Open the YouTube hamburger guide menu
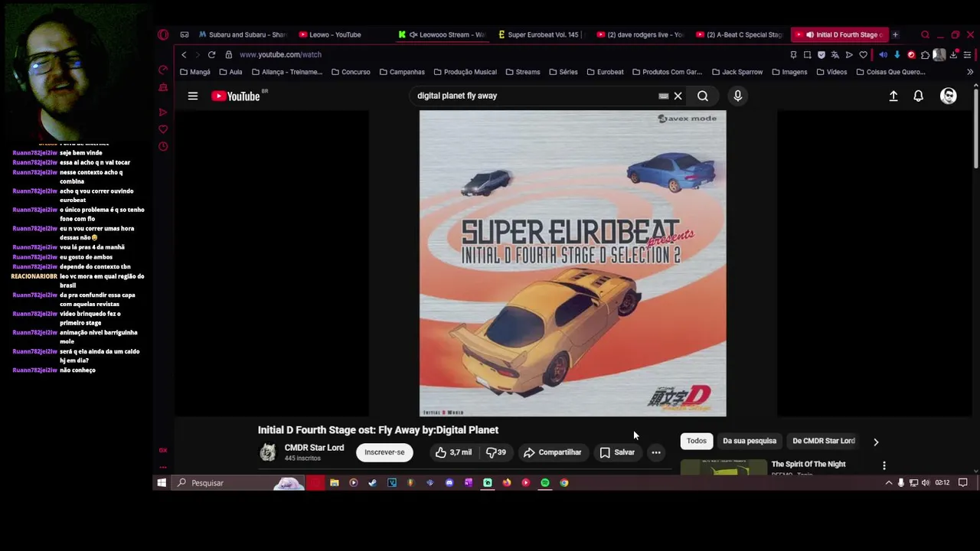980x551 pixels. (x=193, y=96)
